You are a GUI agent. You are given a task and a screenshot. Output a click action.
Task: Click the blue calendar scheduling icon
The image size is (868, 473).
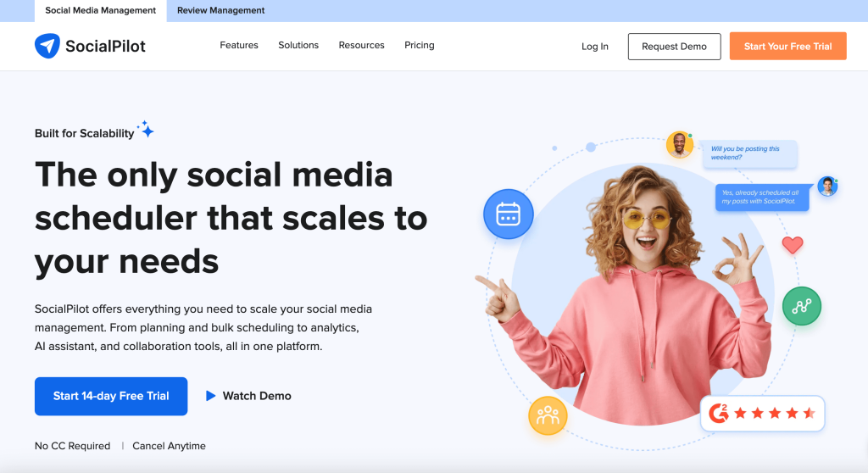coord(509,214)
